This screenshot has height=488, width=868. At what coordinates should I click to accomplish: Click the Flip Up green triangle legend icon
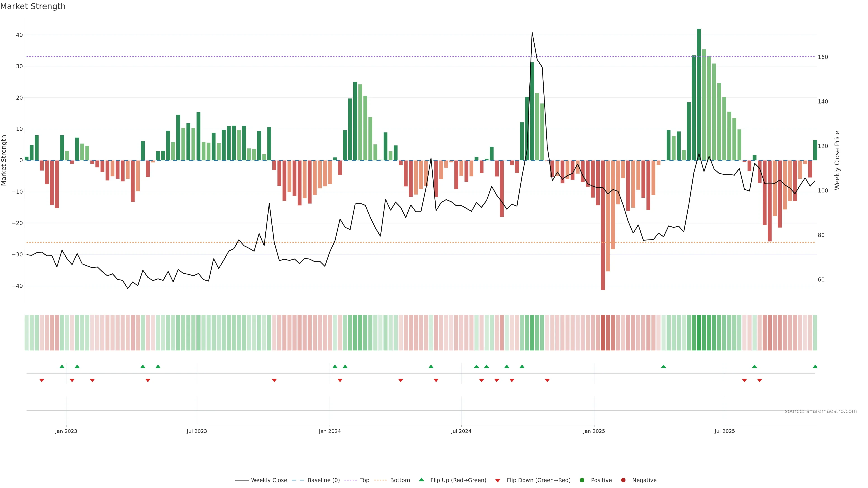point(421,480)
